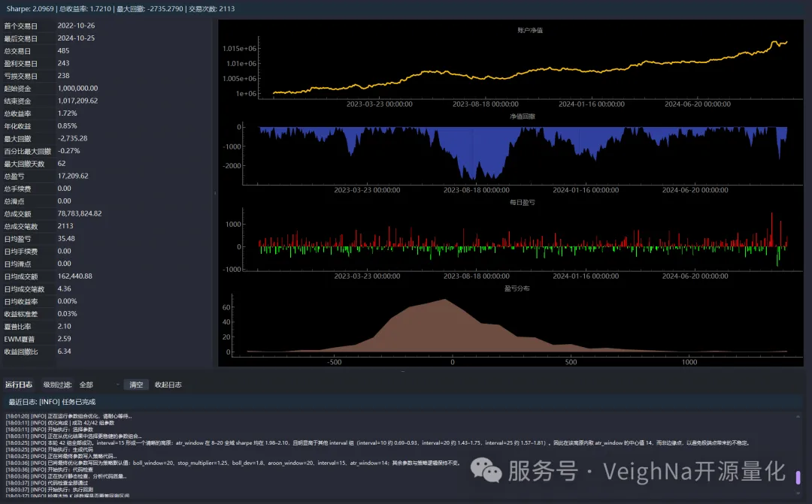Click the Sharpe: 2.0969 summary text

tap(30, 9)
